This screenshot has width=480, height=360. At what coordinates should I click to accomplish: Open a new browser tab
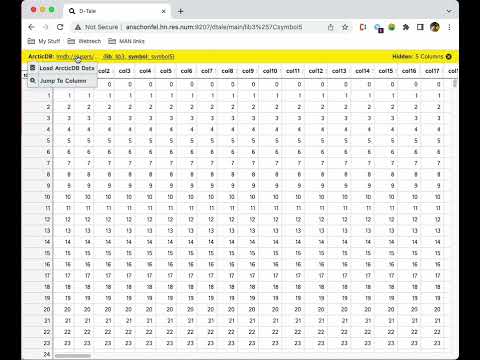[180, 11]
